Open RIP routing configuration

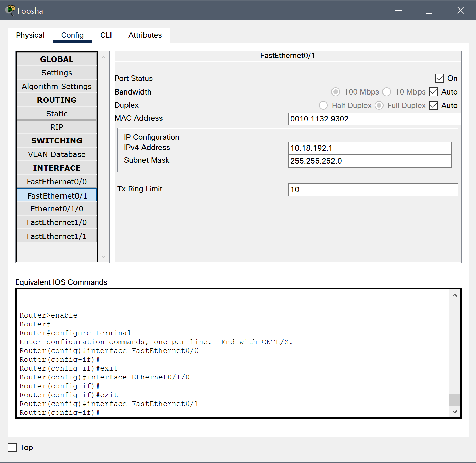pos(57,127)
